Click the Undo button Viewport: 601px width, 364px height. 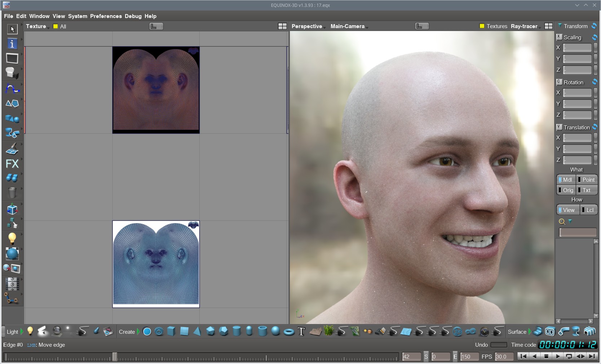(499, 345)
